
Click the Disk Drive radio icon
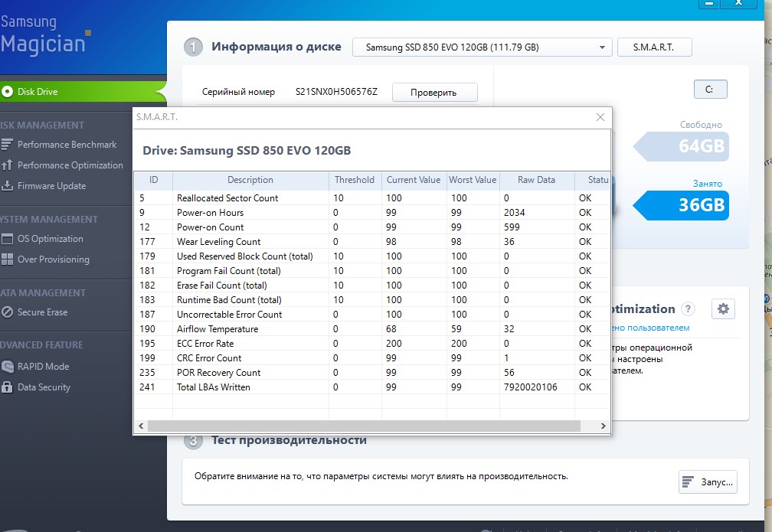7,92
